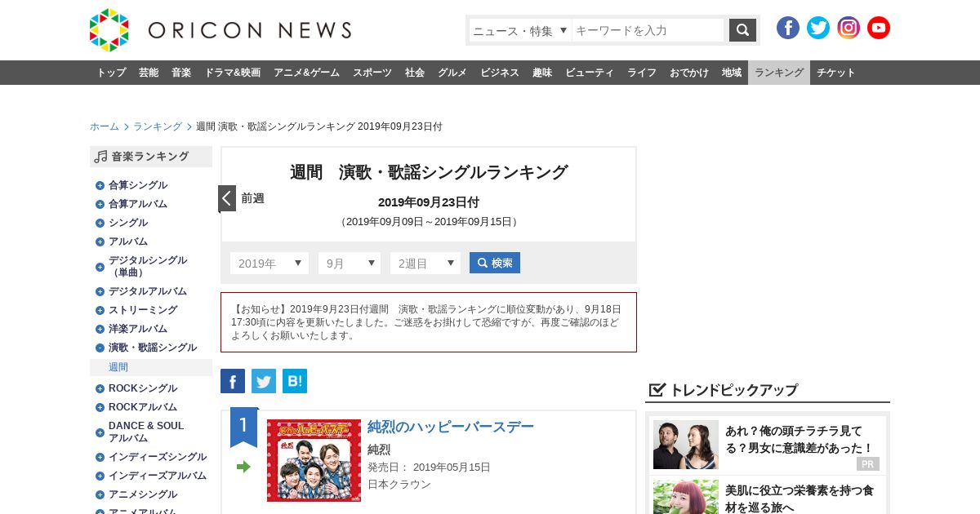
Task: Click the 検索 button
Action: tap(495, 263)
